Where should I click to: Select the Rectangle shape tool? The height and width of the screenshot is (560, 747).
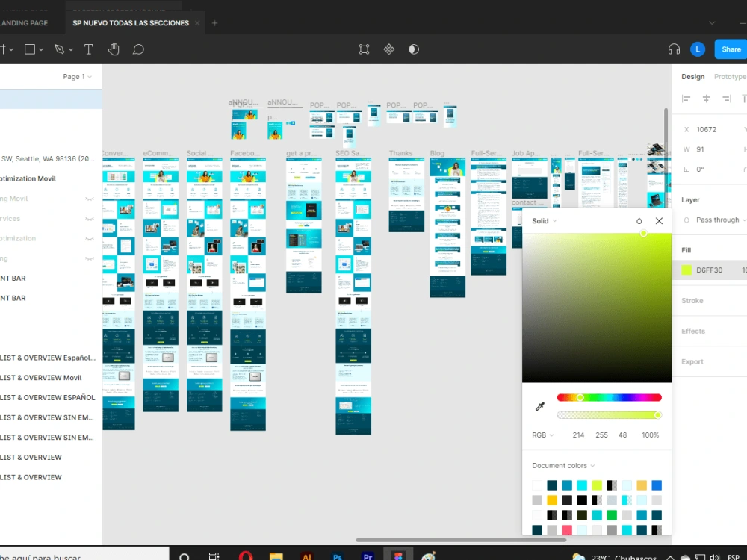[30, 49]
